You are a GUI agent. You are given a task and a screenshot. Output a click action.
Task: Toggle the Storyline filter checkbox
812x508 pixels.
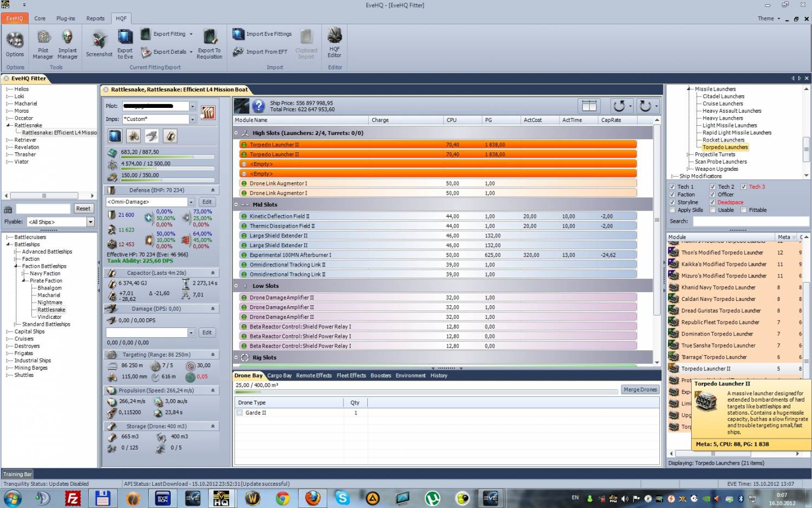tap(672, 202)
